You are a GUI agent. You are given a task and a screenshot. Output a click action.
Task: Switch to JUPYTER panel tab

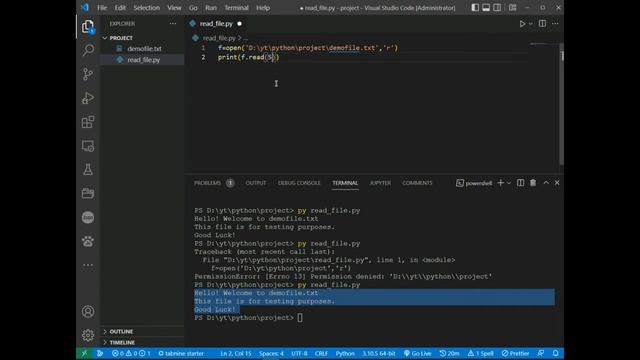pyautogui.click(x=380, y=183)
